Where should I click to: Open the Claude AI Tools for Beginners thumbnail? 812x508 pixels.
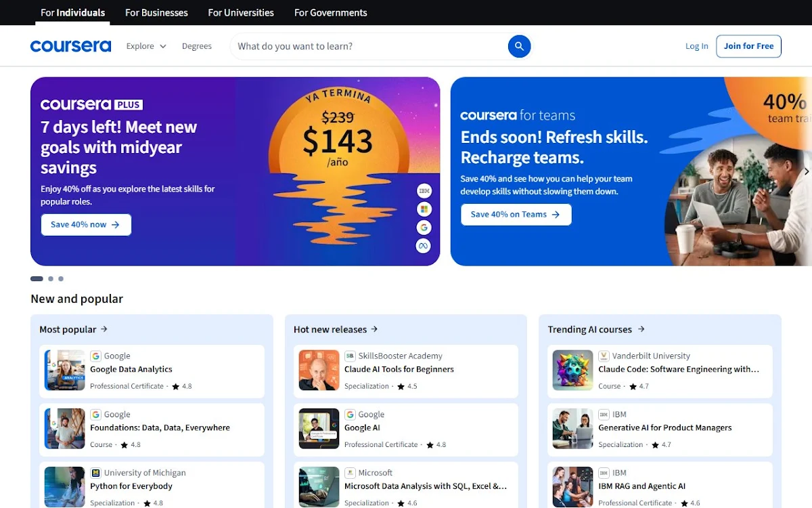tap(319, 370)
